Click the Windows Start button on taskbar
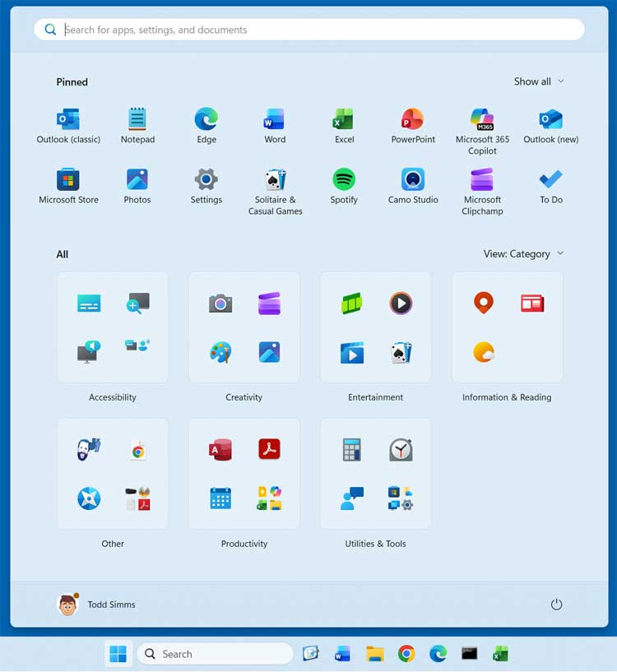Screen dimensions: 617x672 (x=118, y=654)
